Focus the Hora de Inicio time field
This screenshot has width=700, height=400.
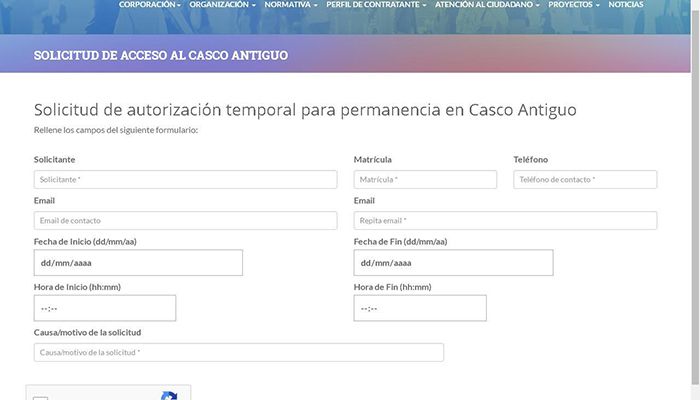105,308
